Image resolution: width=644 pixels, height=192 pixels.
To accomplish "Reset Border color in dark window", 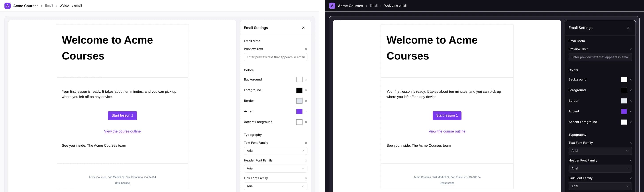I will click(x=631, y=101).
